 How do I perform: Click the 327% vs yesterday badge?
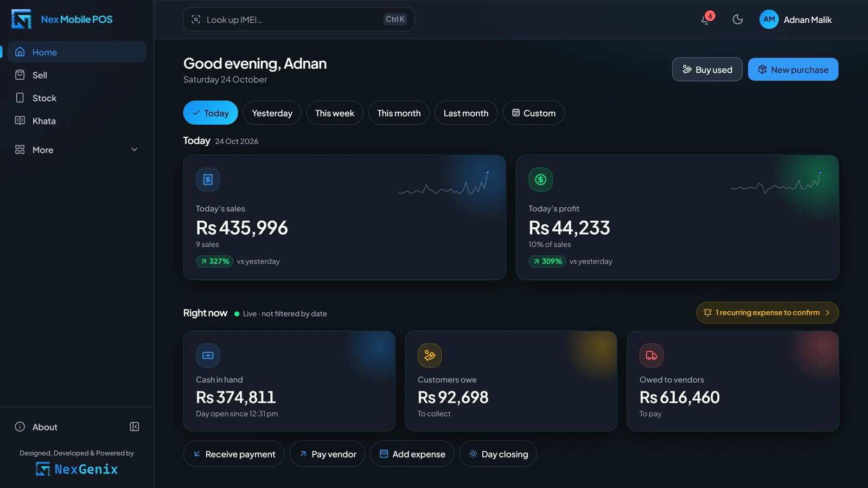pos(215,261)
